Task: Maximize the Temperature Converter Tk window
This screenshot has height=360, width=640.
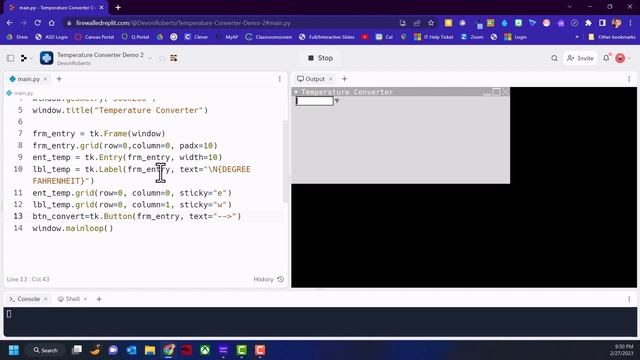Action: click(496, 92)
